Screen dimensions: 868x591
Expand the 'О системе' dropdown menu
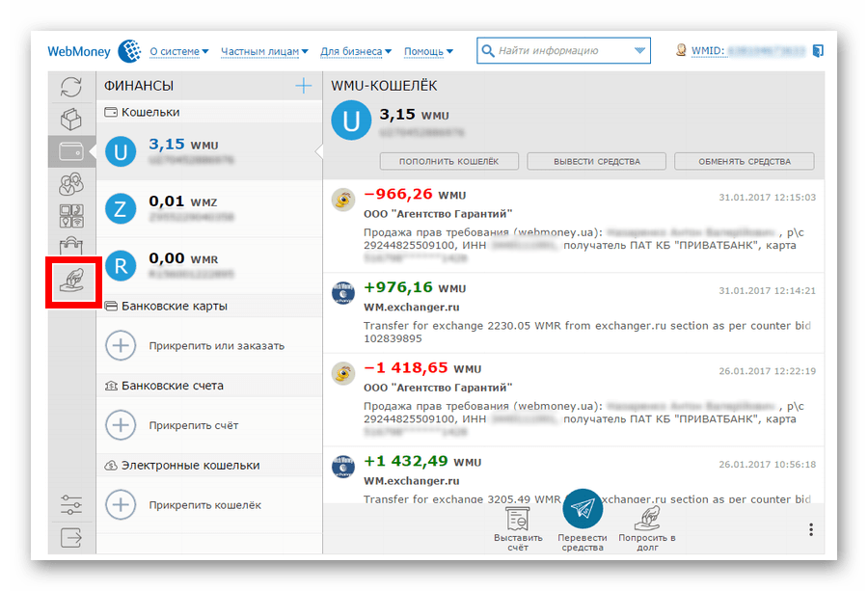click(179, 51)
